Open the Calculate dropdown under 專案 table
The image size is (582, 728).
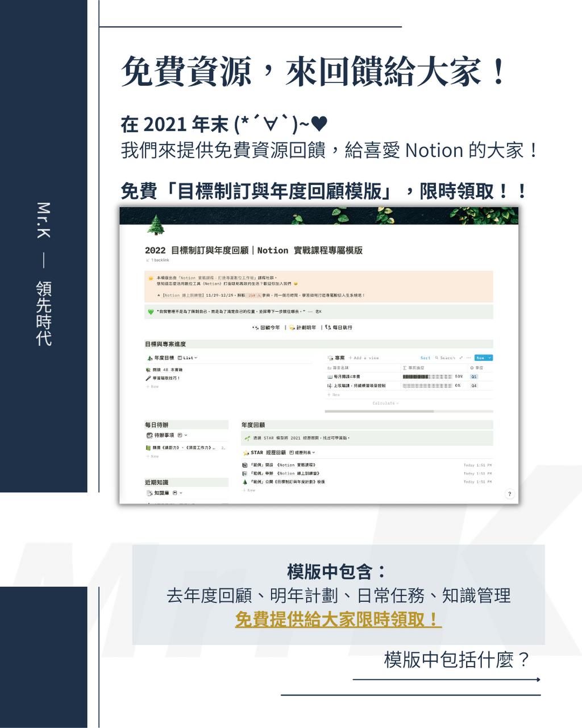[385, 403]
